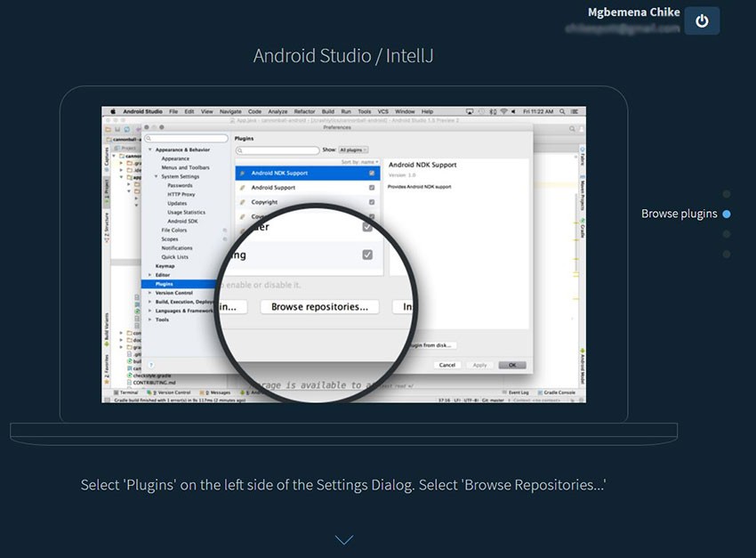This screenshot has height=558, width=756.
Task: Open the Maven Projects side panel
Action: tap(583, 195)
